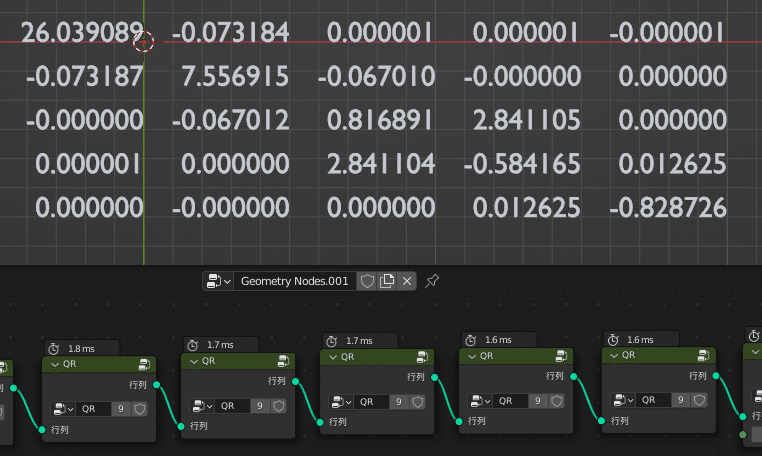Screen dimensions: 762x456
Task: Click the node group icon on the 1.8 ms QR node header
Action: [144, 364]
